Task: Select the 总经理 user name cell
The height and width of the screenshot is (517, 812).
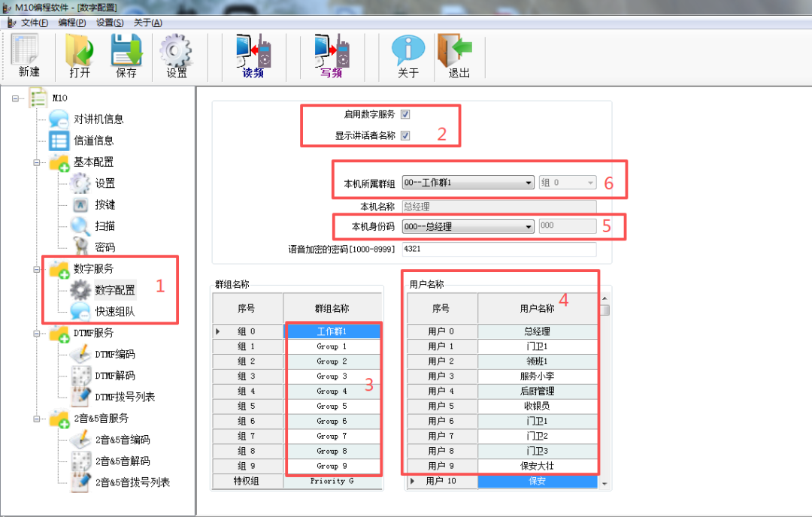Action: pos(537,331)
